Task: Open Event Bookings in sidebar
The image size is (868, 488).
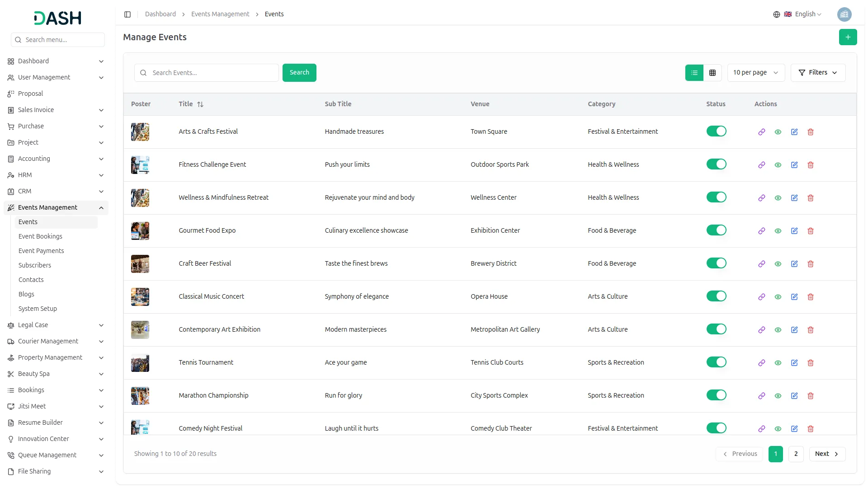Action: (40, 236)
